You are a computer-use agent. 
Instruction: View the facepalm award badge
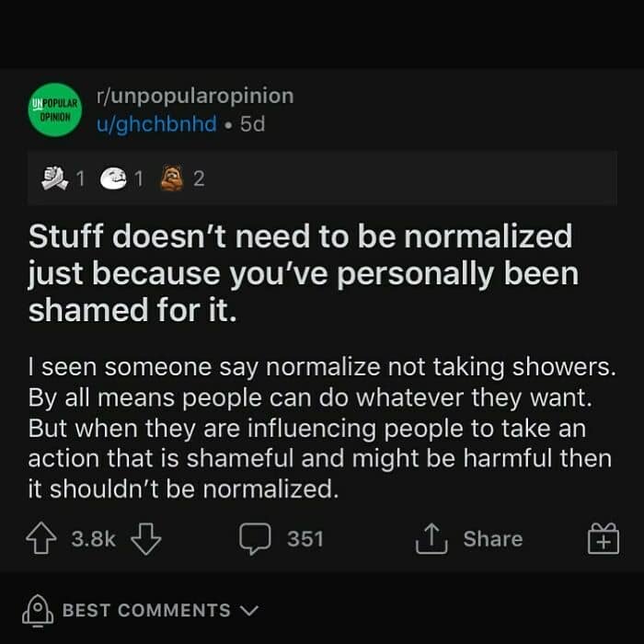pos(114,178)
